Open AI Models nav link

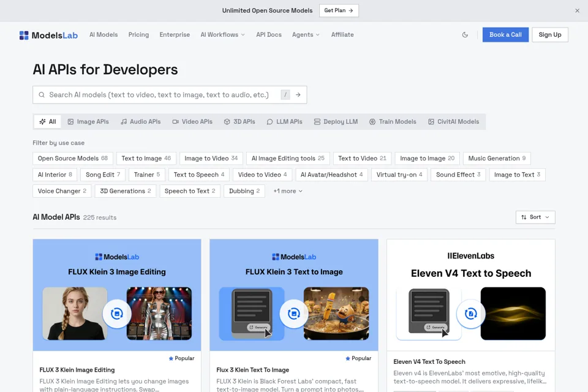(104, 35)
